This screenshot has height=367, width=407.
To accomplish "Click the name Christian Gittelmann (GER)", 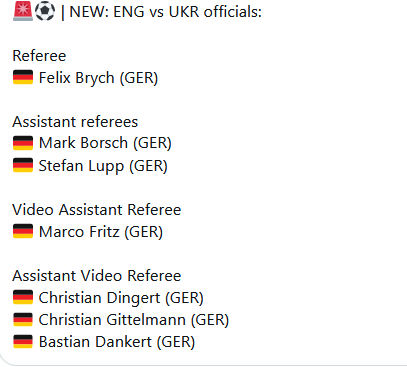I will click(134, 320).
